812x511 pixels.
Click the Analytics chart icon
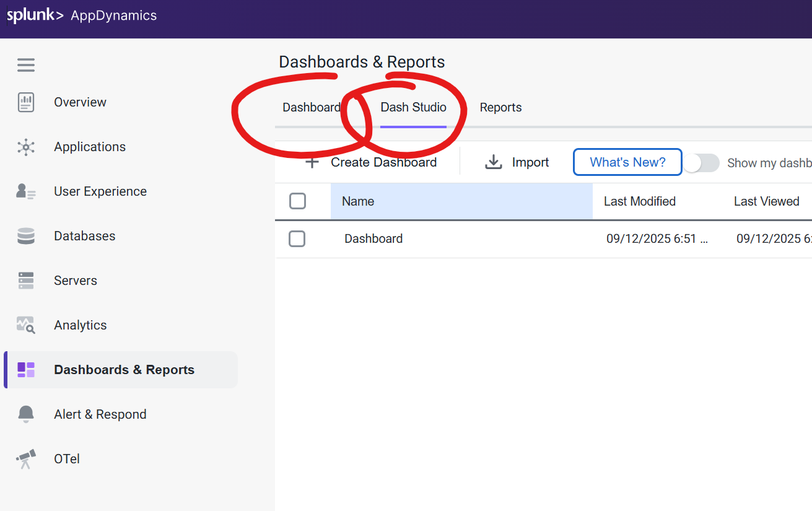pos(26,325)
